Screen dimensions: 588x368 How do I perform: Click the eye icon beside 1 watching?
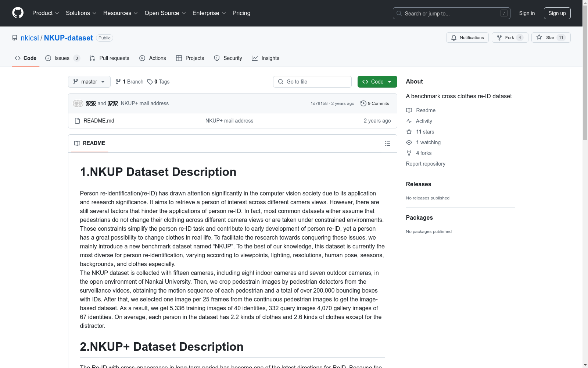(x=409, y=142)
